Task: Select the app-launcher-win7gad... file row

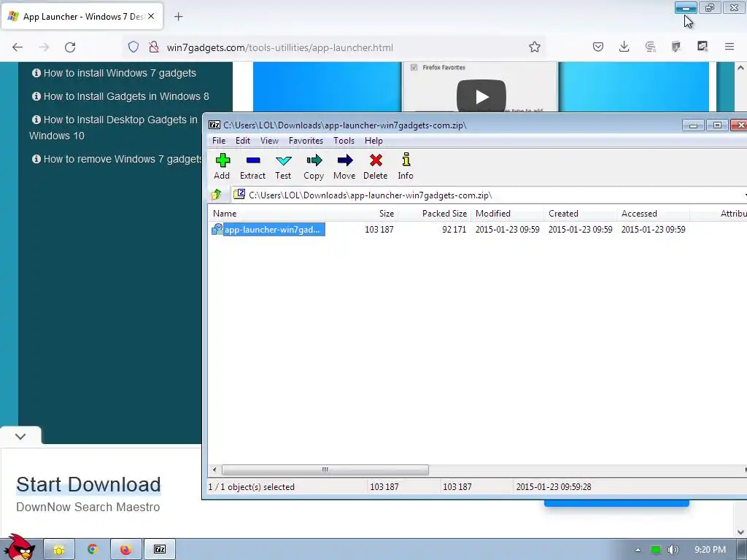Action: coord(476,230)
